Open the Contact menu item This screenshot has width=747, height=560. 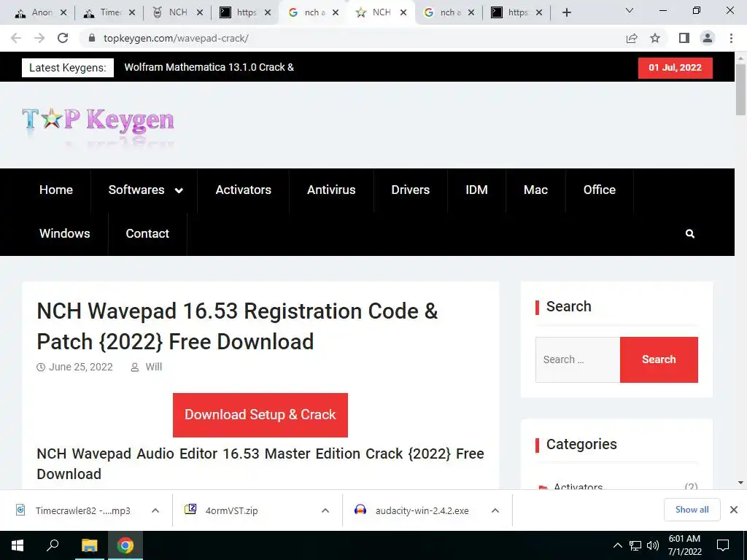[x=147, y=234]
